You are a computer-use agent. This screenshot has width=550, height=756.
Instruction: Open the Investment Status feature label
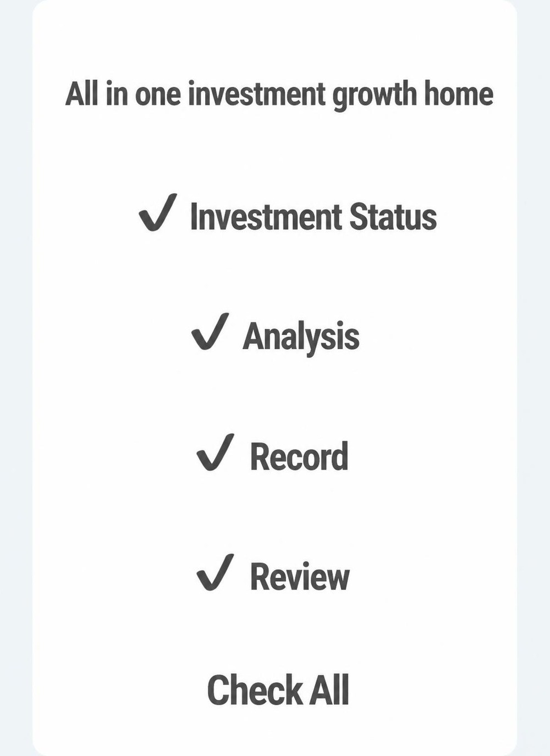(x=313, y=217)
